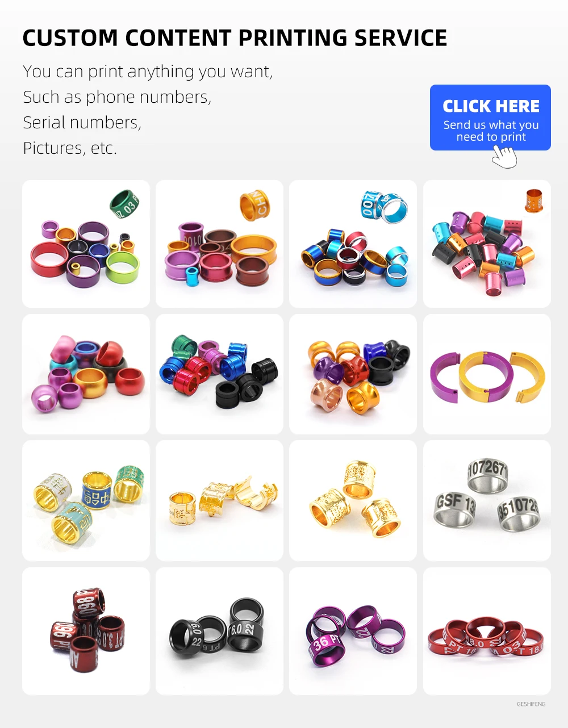The image size is (568, 728).
Task: Select the red PT 18 thin rings thumbnail
Action: click(x=487, y=631)
